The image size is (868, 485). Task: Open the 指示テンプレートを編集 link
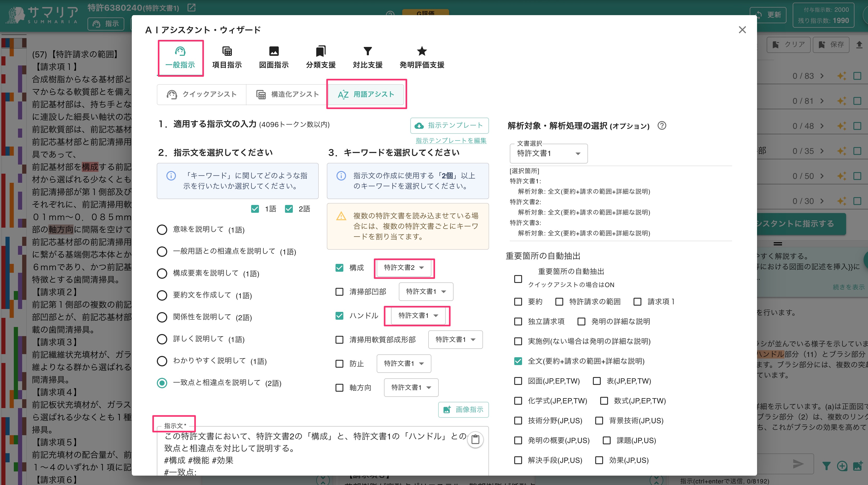(451, 141)
